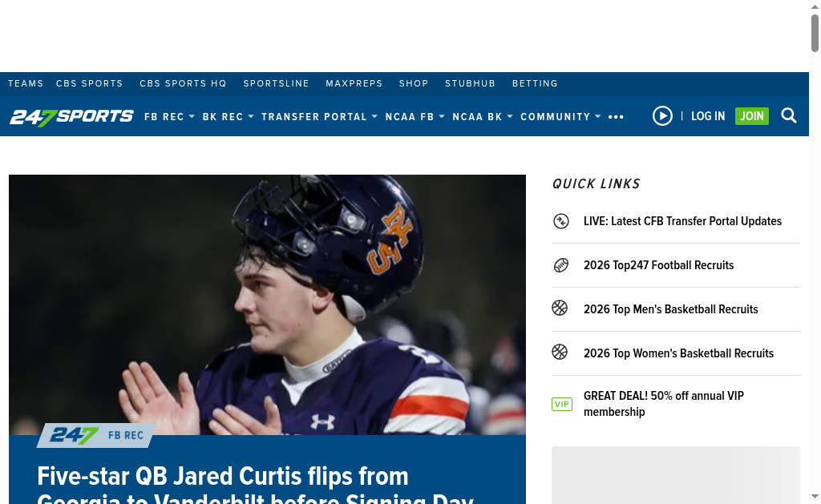The width and height of the screenshot is (821, 504).
Task: Click the green JOIN button
Action: [752, 116]
